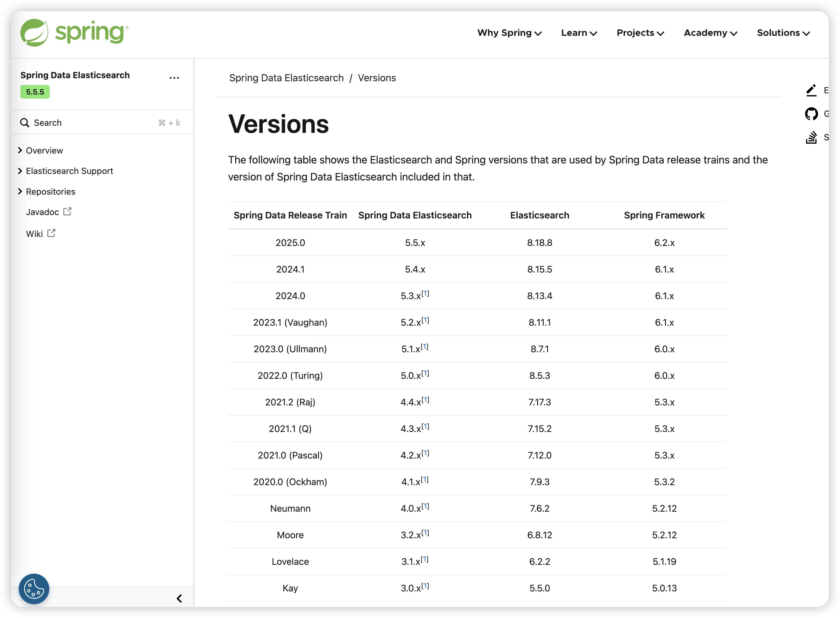The width and height of the screenshot is (840, 618).
Task: Open the cookie preferences icon
Action: (x=34, y=589)
